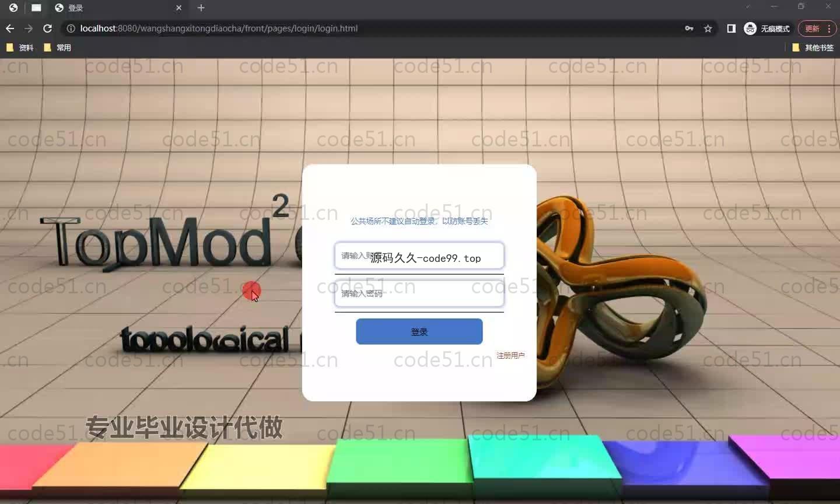Click the blue 登录 login button
840x504 pixels.
[419, 331]
